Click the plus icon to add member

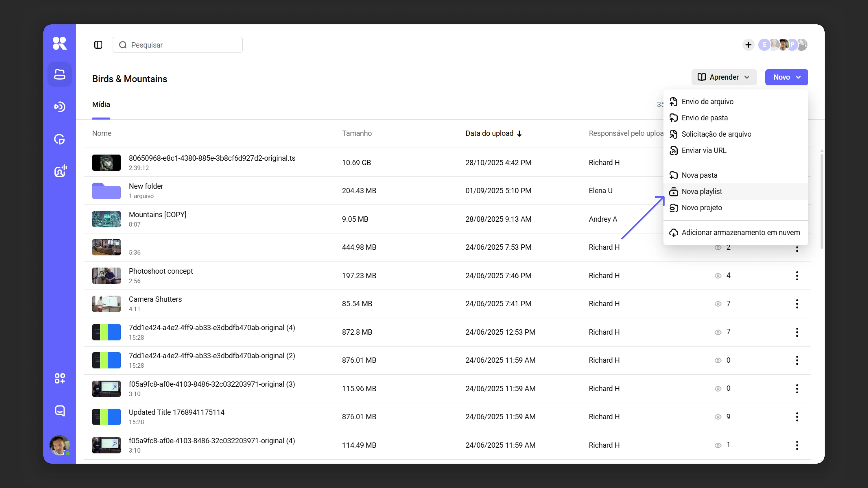[748, 45]
